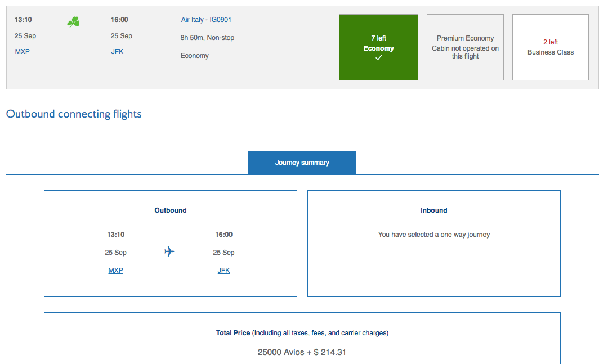This screenshot has height=364, width=608.
Task: Click 25 Sep under 16:00 in Journey summary
Action: coord(223,253)
